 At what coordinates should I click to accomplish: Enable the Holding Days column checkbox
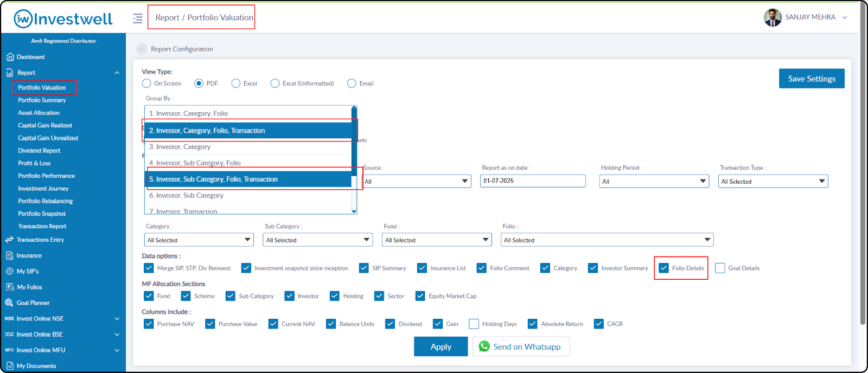click(474, 324)
